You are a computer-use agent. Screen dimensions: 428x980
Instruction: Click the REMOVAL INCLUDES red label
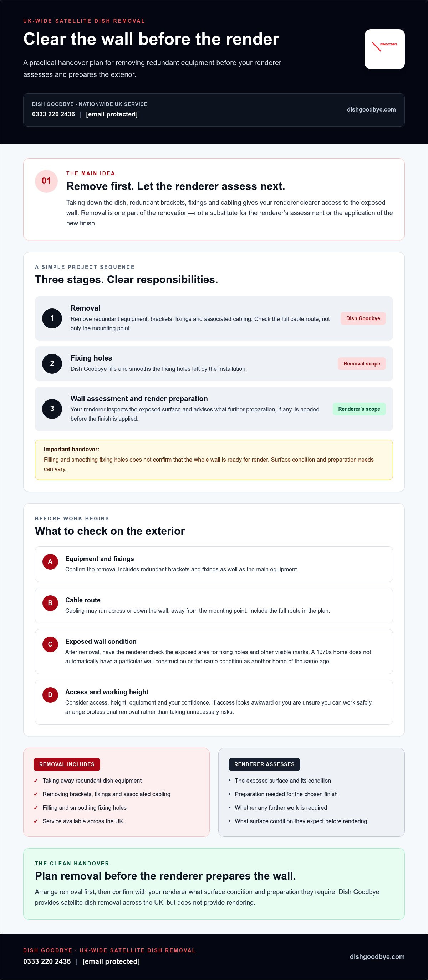click(67, 764)
